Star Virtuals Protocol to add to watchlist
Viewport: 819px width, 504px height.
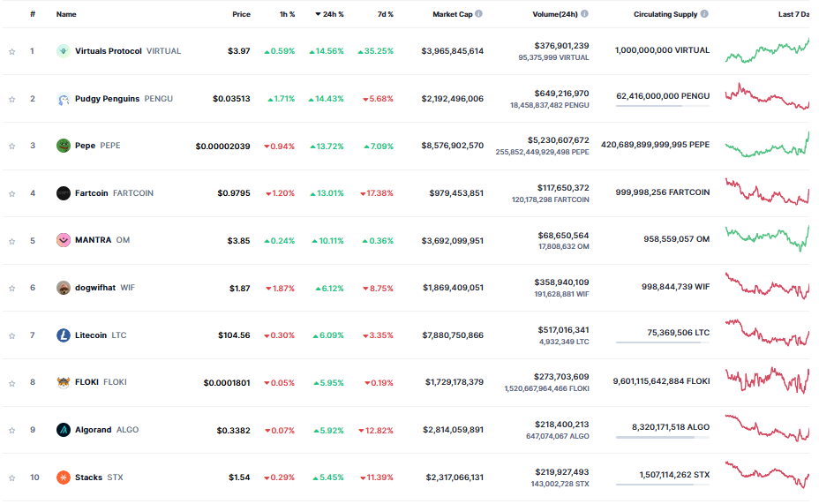click(x=12, y=52)
